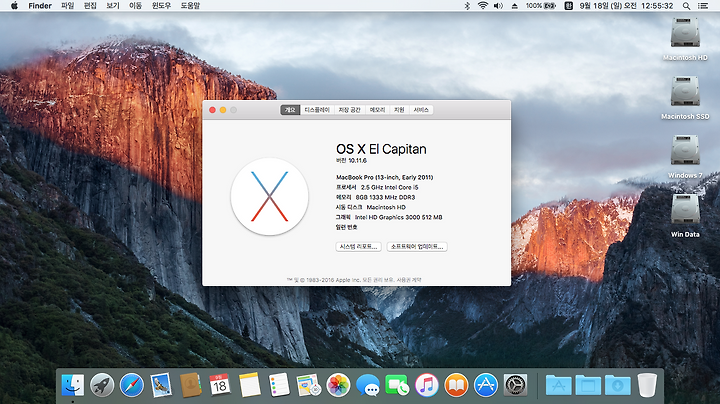The height and width of the screenshot is (404, 720).
Task: Open Safari compass icon in Dock
Action: pos(131,385)
